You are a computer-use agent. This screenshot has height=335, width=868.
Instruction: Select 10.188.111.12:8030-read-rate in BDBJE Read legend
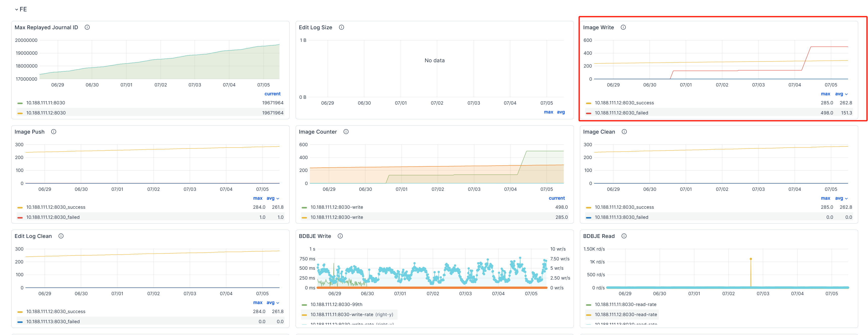click(626, 314)
